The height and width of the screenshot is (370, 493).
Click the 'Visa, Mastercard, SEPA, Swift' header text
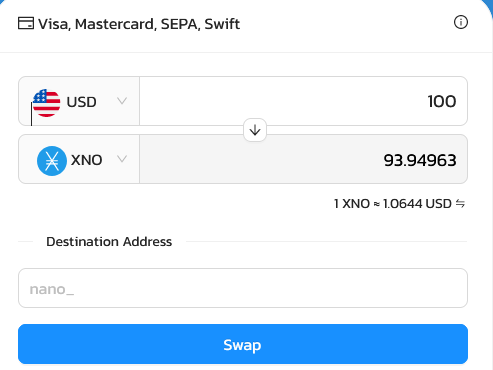click(x=139, y=24)
